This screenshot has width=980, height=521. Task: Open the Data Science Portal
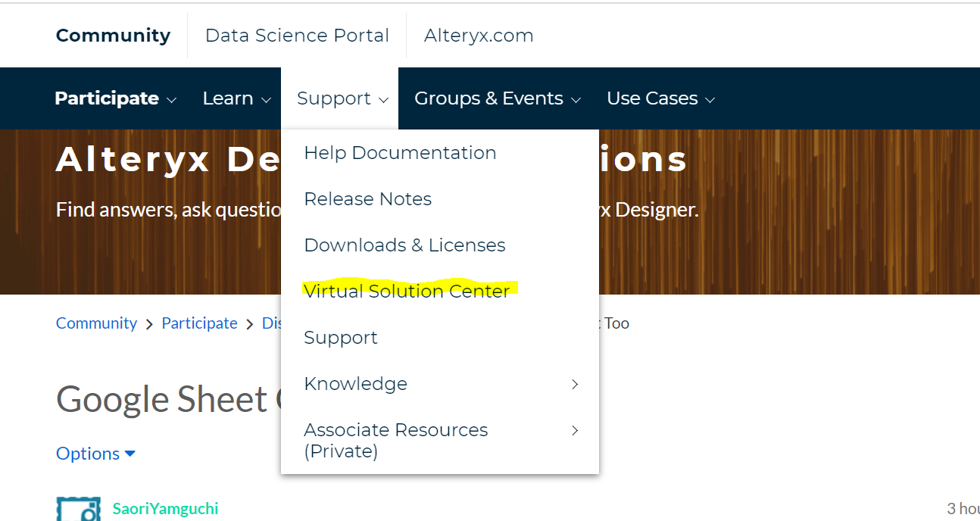296,35
